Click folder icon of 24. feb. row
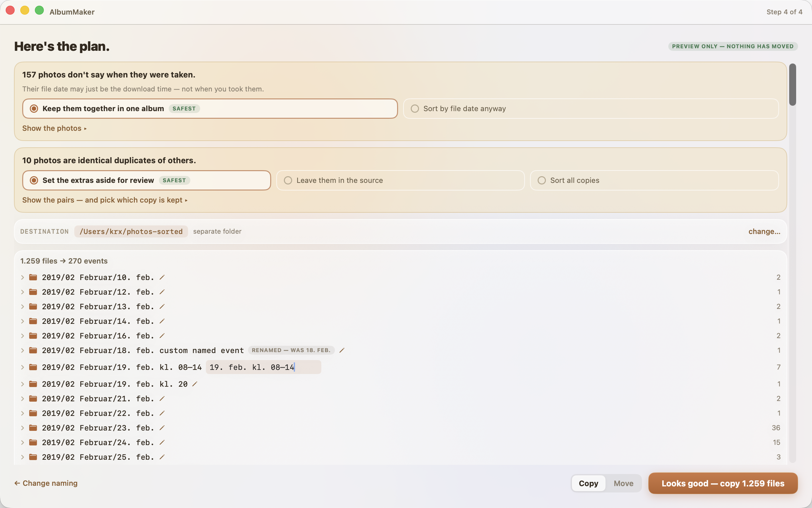The image size is (812, 508). coord(33,442)
